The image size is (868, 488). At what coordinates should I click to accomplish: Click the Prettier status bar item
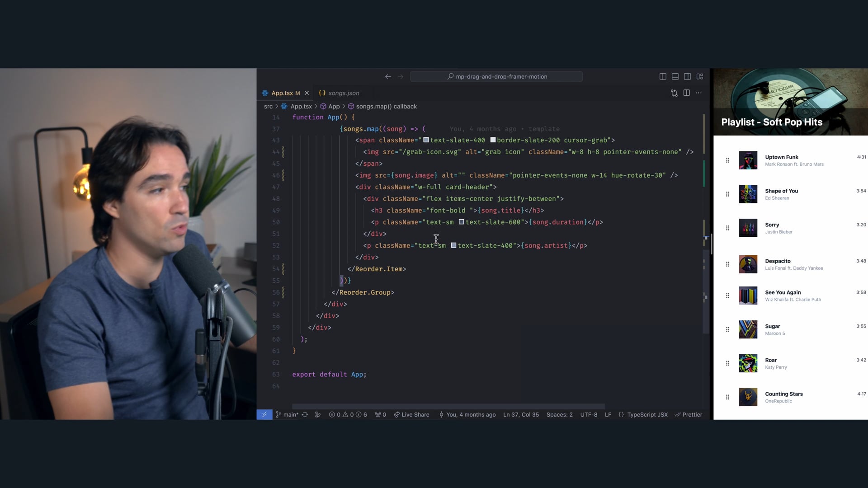coord(688,415)
